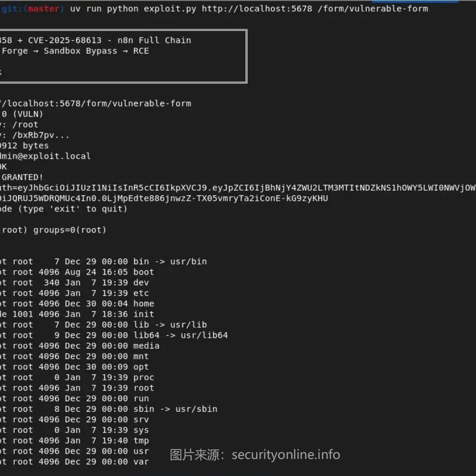Click the 'exploit.py' filename in command line

[170, 9]
